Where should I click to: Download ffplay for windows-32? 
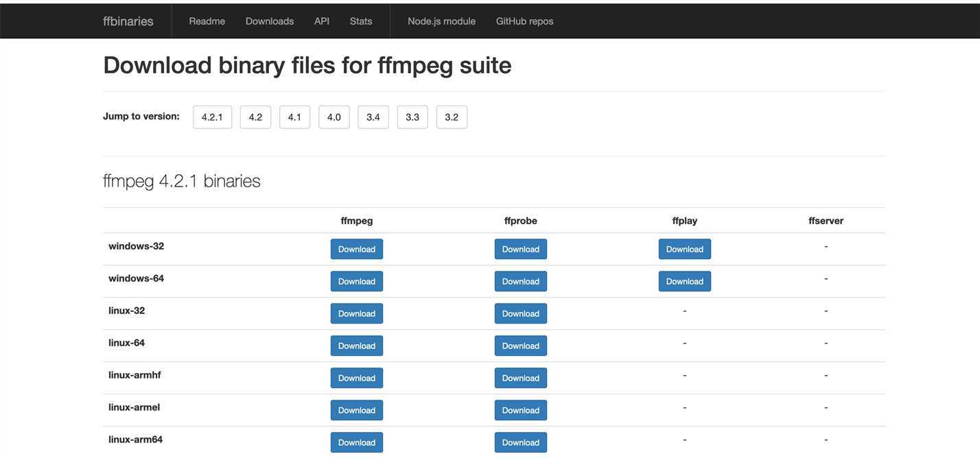click(684, 249)
